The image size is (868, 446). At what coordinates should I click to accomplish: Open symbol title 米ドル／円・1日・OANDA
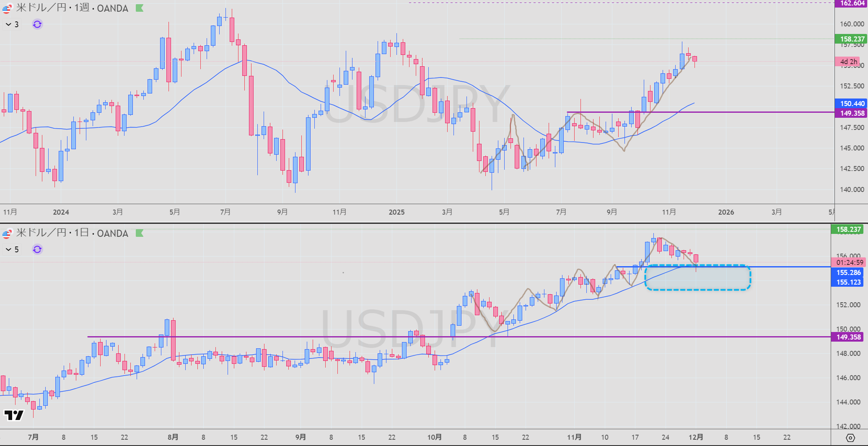72,233
